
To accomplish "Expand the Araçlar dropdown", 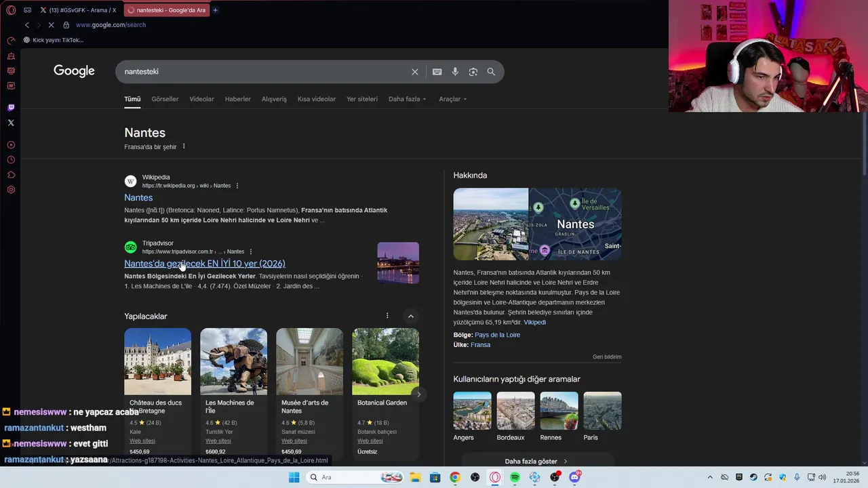I will (453, 99).
